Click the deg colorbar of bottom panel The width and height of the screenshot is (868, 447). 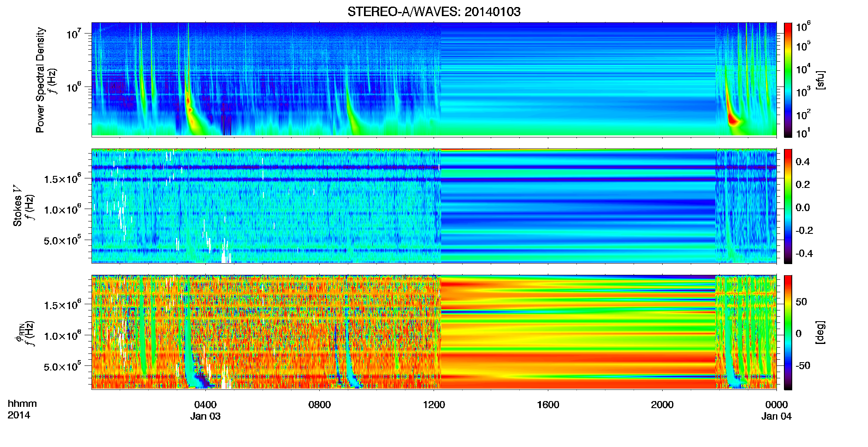click(788, 332)
